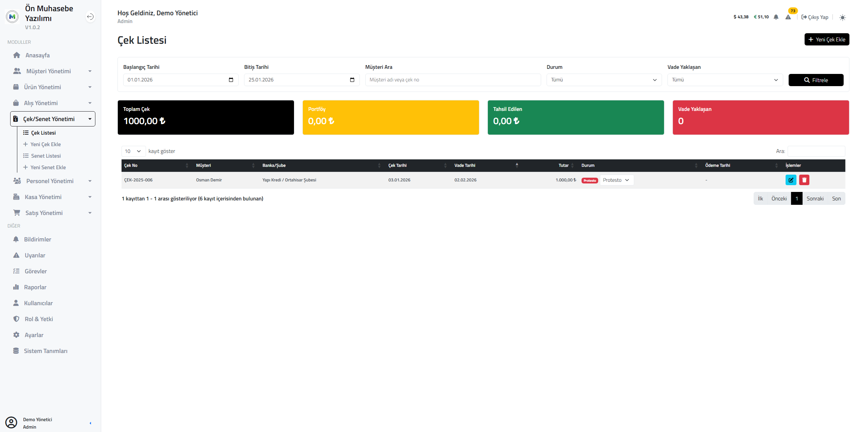
Task: Open calendar picker in Bitiş Tarihi field
Action: (x=352, y=80)
